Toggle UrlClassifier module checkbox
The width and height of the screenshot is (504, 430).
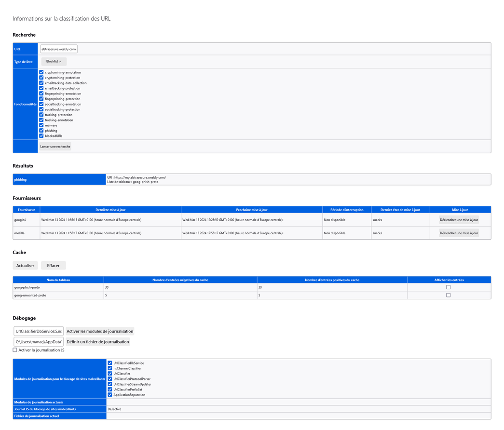110,374
